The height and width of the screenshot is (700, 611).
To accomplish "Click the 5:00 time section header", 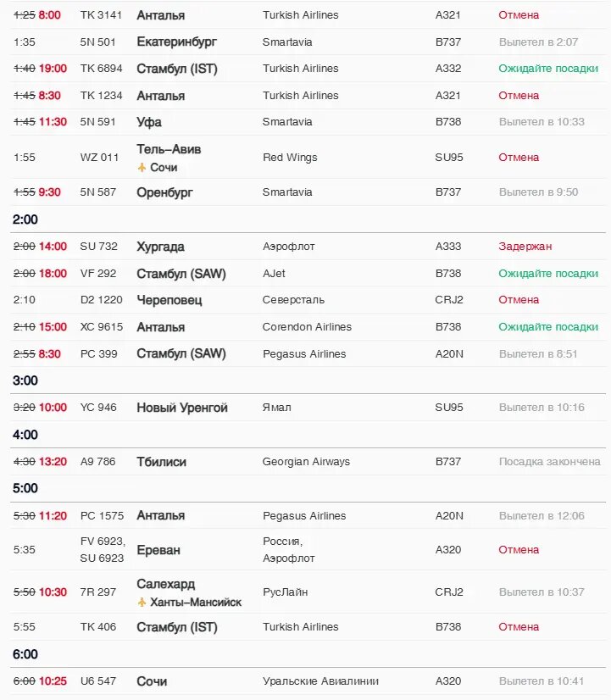I will (25, 488).
